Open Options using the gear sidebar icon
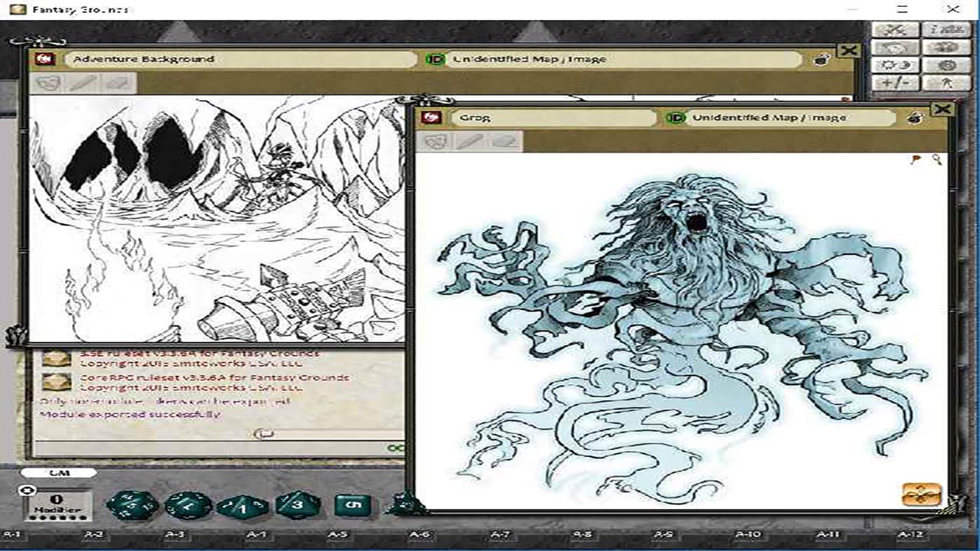 pos(946,64)
